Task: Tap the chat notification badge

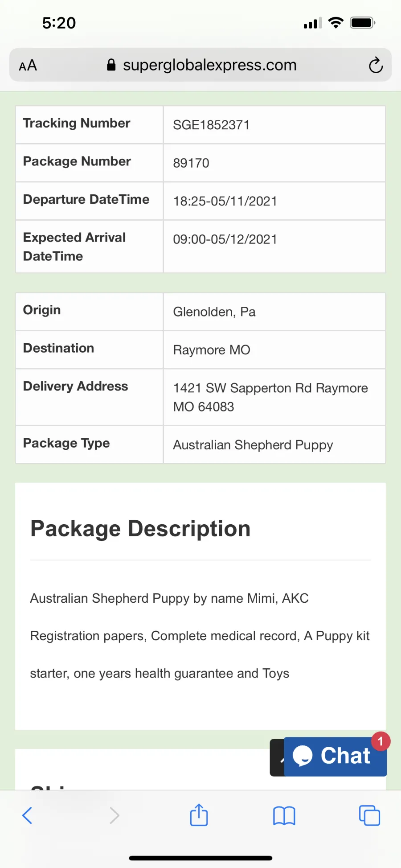Action: [x=381, y=741]
